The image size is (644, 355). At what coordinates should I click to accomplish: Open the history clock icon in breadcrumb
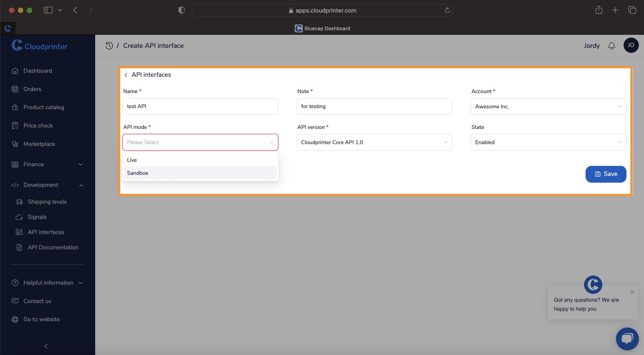pos(109,46)
